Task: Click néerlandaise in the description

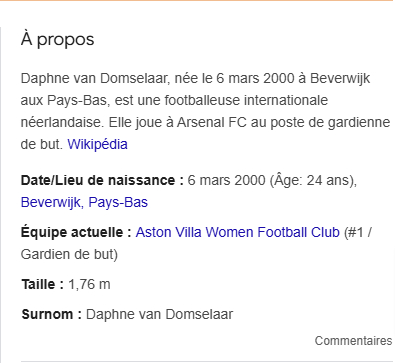Action: click(x=62, y=122)
